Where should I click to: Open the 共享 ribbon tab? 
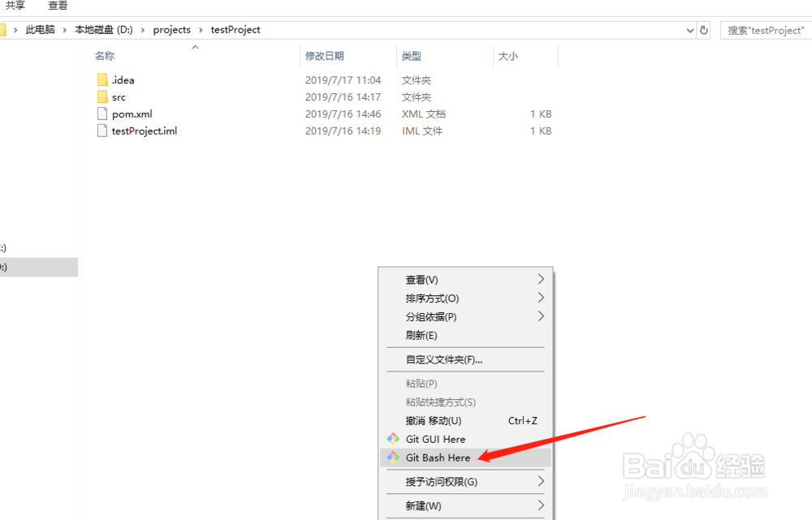coord(15,6)
